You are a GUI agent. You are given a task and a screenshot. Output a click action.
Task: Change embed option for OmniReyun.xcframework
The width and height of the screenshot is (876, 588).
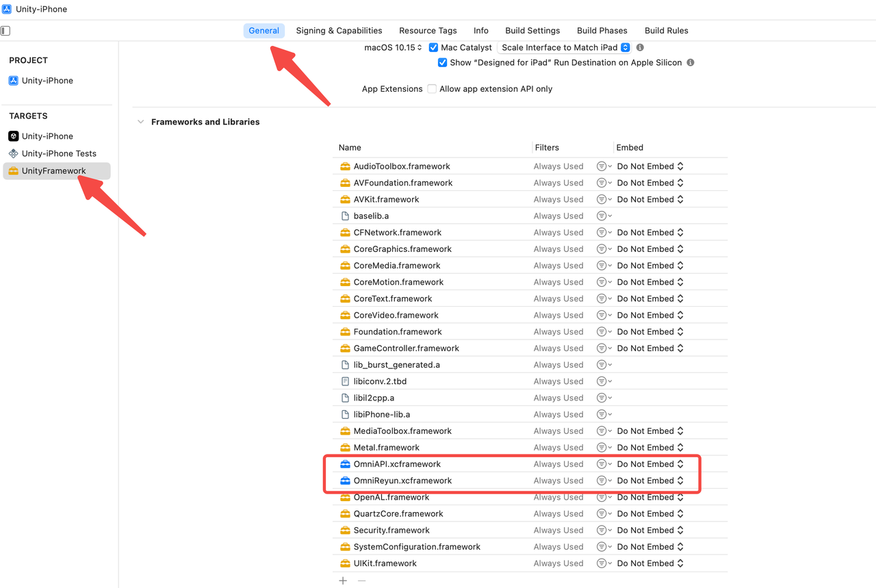click(650, 481)
